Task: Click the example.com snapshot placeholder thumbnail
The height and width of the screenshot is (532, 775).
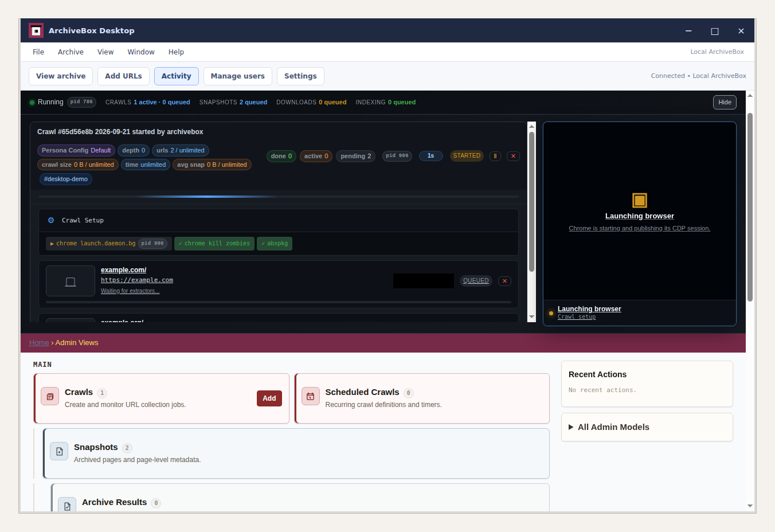Action: (x=71, y=281)
